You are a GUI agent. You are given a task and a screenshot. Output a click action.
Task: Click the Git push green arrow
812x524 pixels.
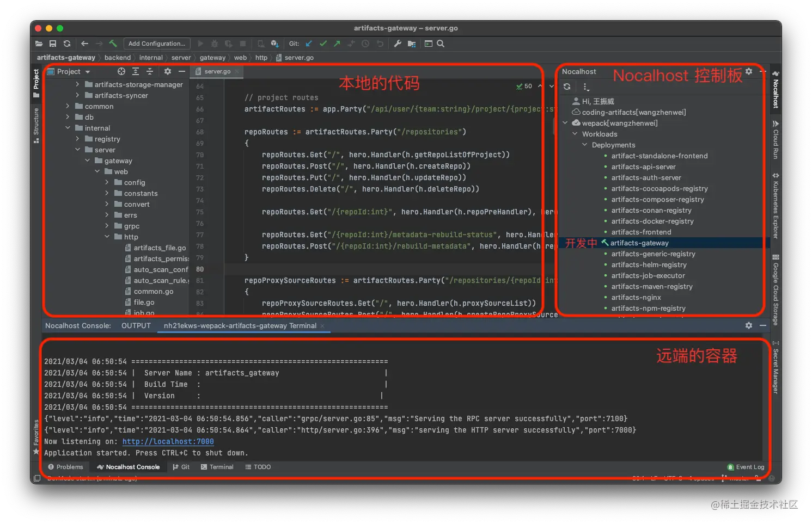337,44
